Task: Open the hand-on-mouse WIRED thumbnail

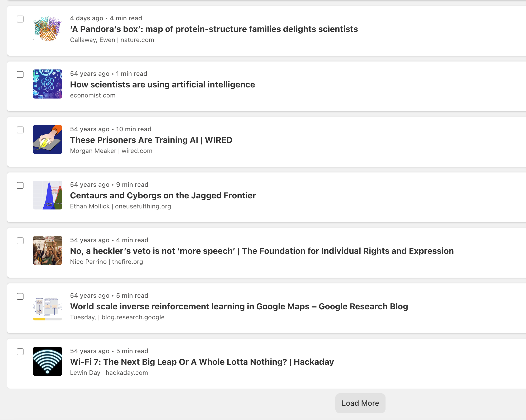Action: (48, 139)
